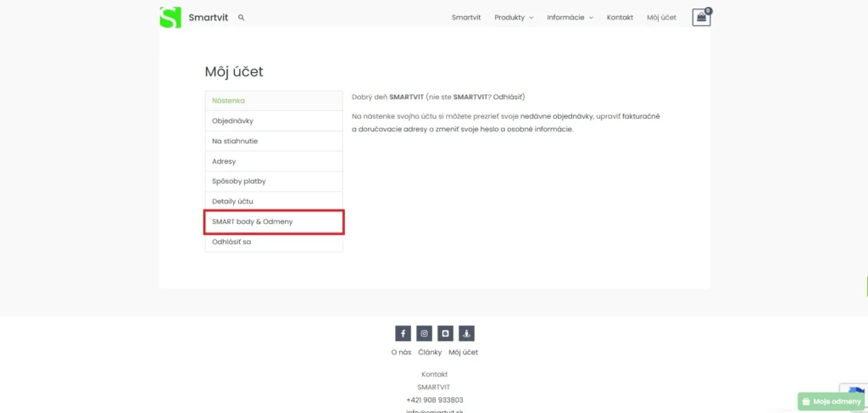Open the Adresy section
The image size is (868, 413).
[x=274, y=161]
